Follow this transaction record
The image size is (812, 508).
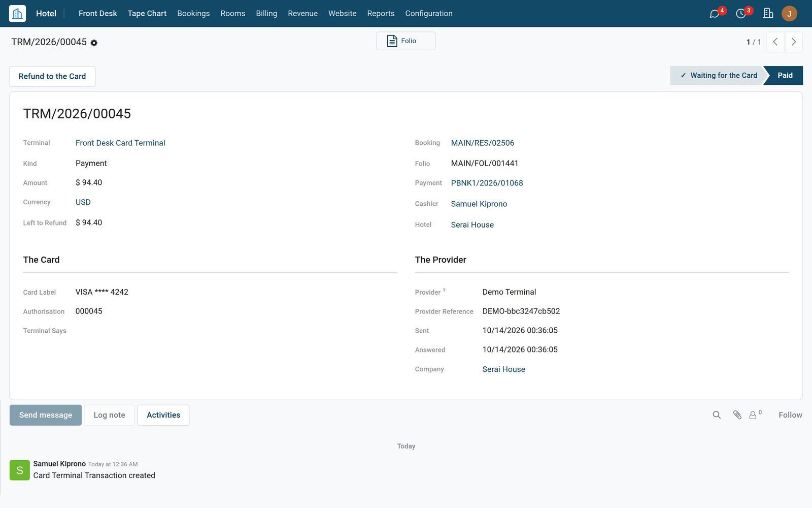tap(790, 415)
